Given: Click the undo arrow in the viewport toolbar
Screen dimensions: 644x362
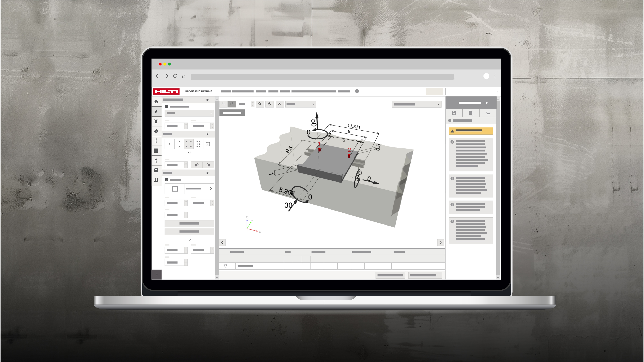Looking at the screenshot, I should (224, 104).
